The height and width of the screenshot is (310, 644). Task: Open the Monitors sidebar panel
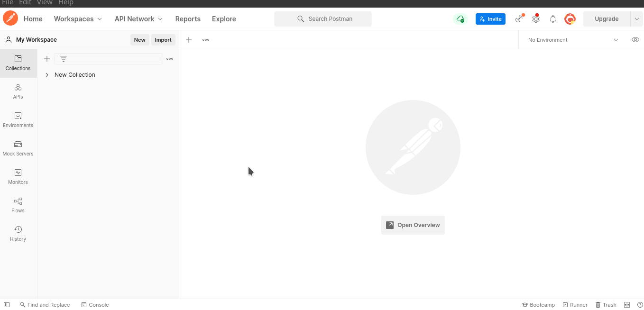coord(18,177)
